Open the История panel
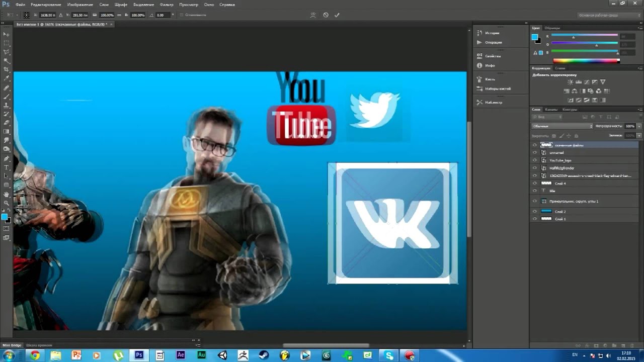The height and width of the screenshot is (362, 644). pyautogui.click(x=492, y=33)
